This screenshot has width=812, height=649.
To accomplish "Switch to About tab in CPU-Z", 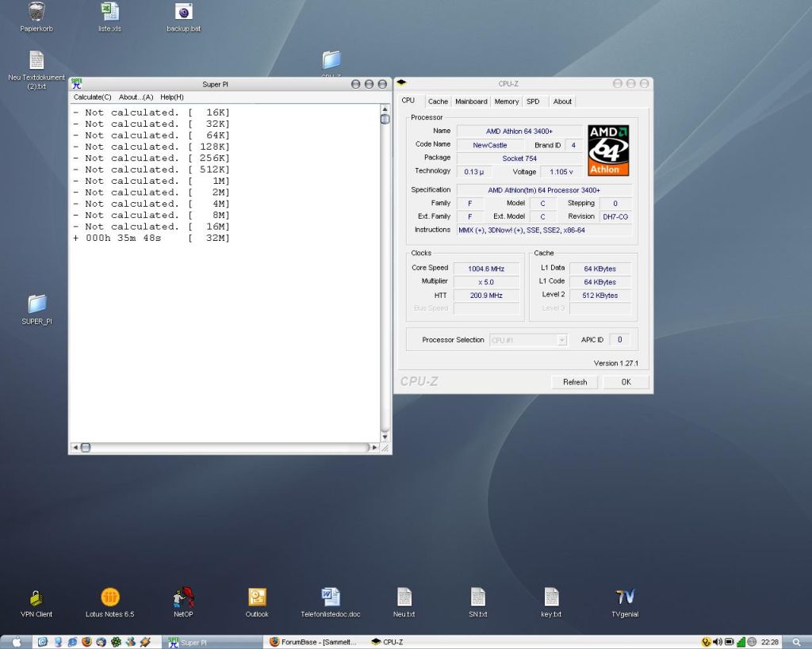I will click(x=562, y=101).
